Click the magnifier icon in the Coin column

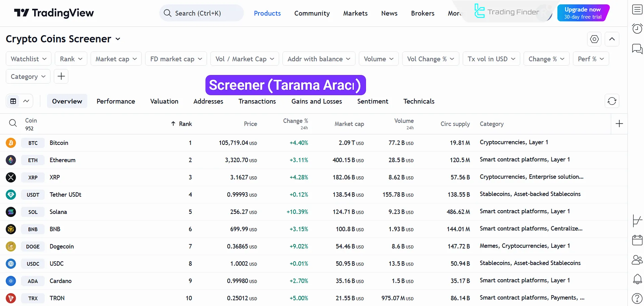[x=13, y=123]
